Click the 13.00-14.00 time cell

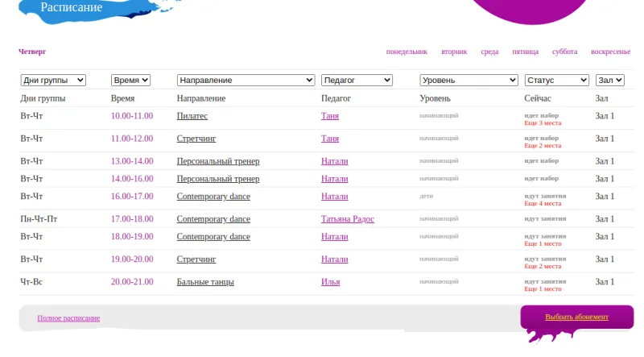tap(132, 161)
